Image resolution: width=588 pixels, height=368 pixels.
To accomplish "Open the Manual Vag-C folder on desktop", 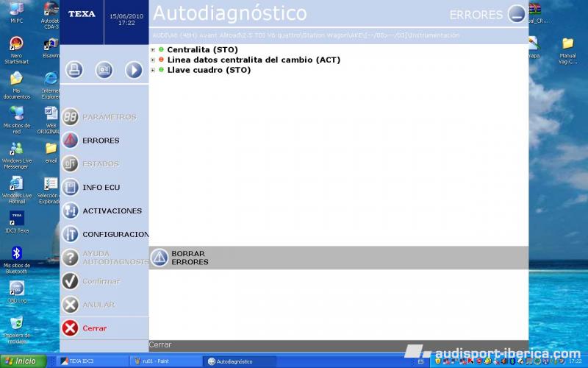I will point(567,51).
